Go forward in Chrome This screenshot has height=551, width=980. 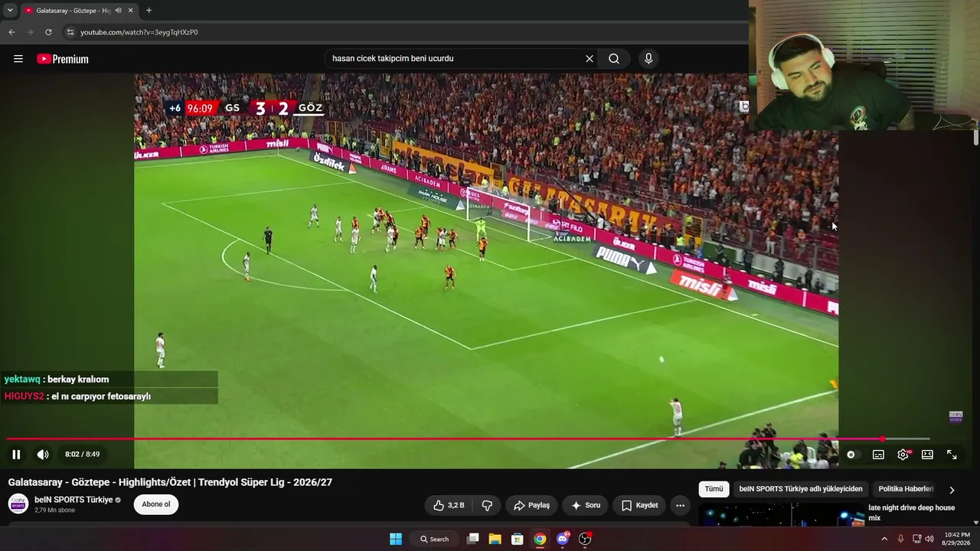point(30,32)
